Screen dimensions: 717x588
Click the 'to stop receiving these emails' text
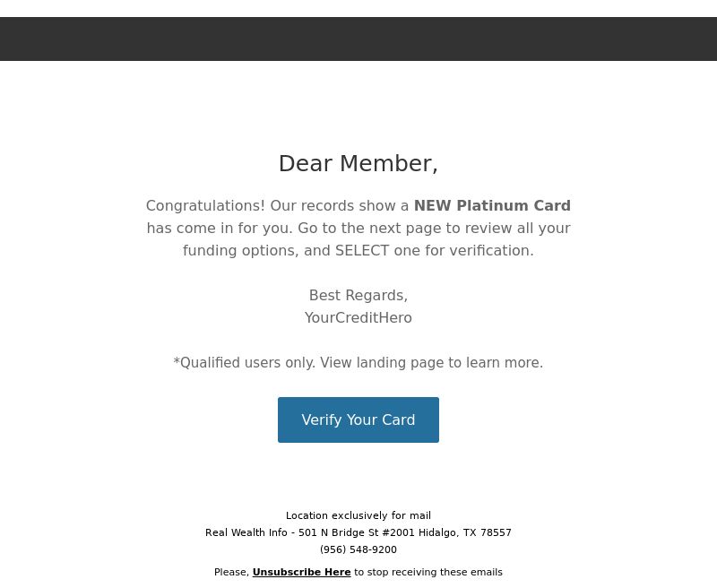tap(428, 572)
